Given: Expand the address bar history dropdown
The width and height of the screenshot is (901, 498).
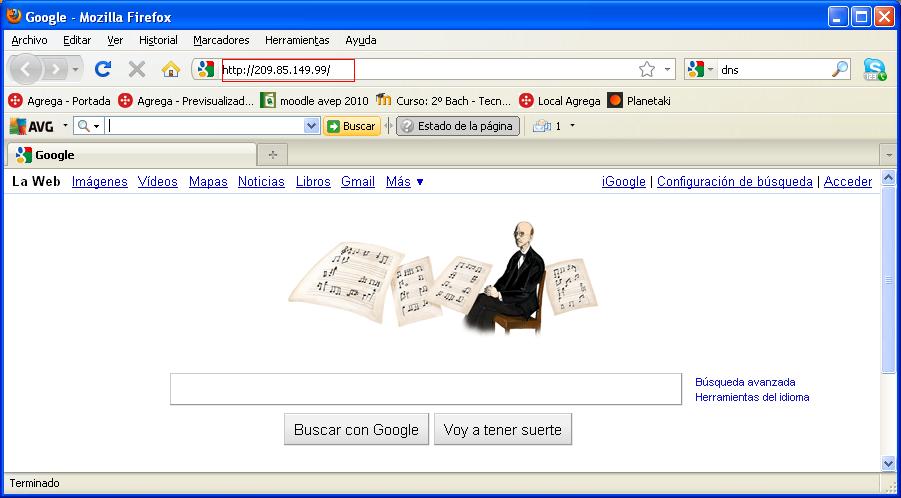Looking at the screenshot, I should click(x=667, y=70).
